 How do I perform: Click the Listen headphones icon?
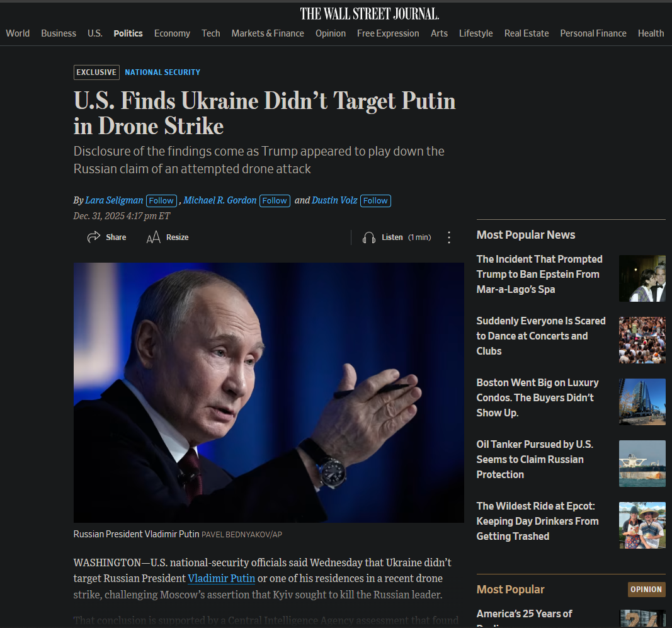click(x=368, y=237)
